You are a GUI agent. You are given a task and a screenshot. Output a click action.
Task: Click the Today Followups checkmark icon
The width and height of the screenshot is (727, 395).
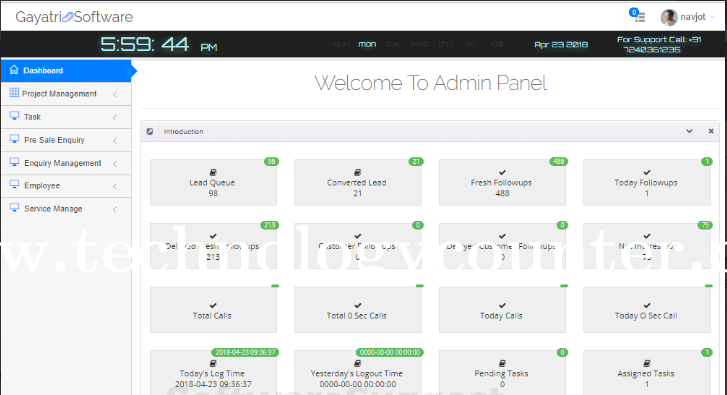point(647,172)
